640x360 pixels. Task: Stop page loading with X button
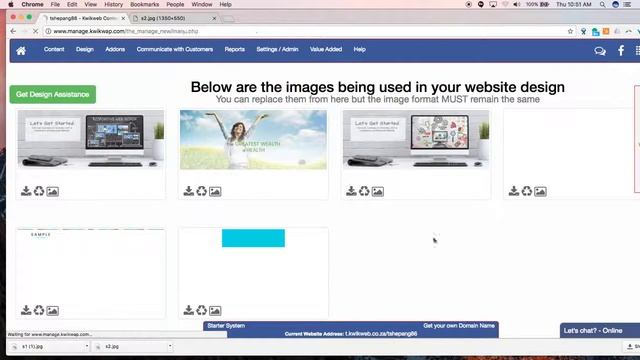(36, 31)
